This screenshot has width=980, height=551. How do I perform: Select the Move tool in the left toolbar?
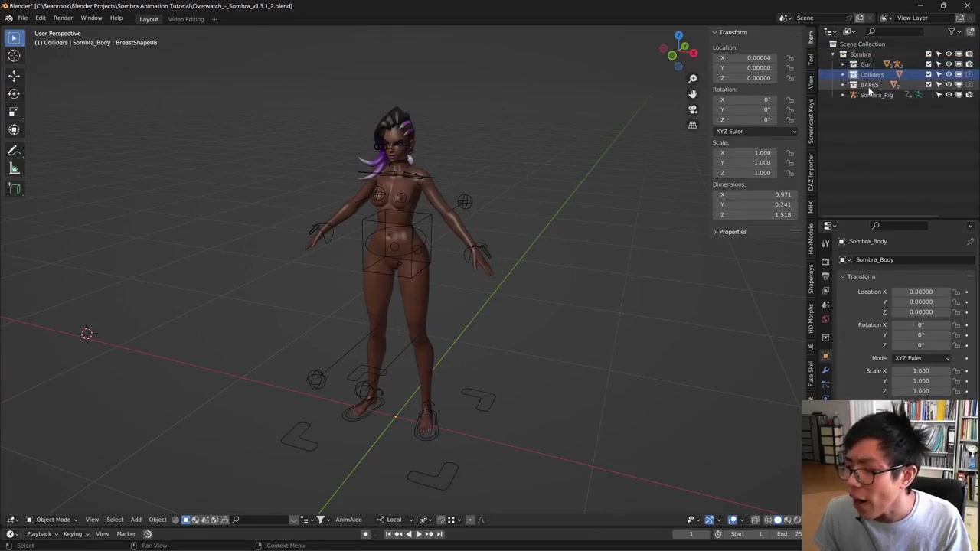coord(14,76)
